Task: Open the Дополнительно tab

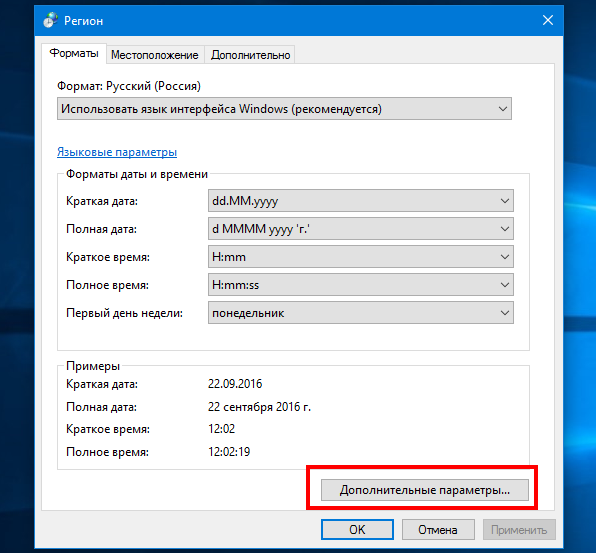Action: [x=250, y=55]
